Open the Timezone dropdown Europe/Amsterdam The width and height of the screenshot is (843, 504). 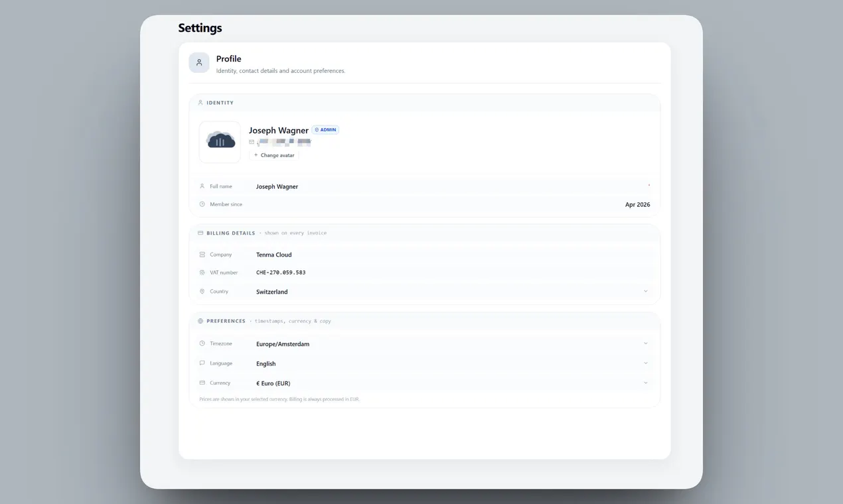click(x=453, y=344)
